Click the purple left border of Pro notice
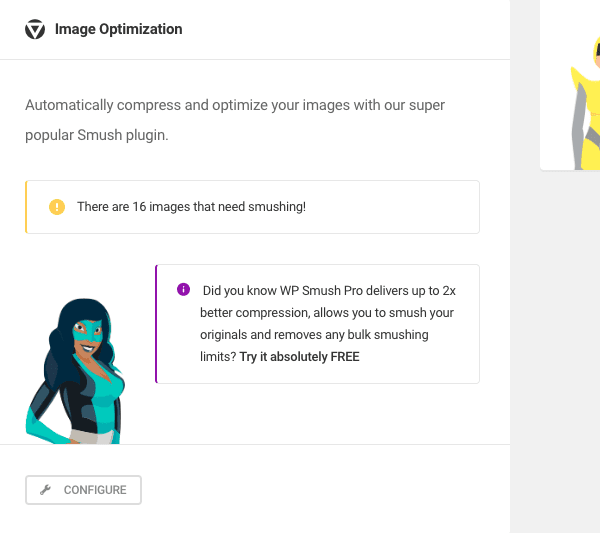 156,324
